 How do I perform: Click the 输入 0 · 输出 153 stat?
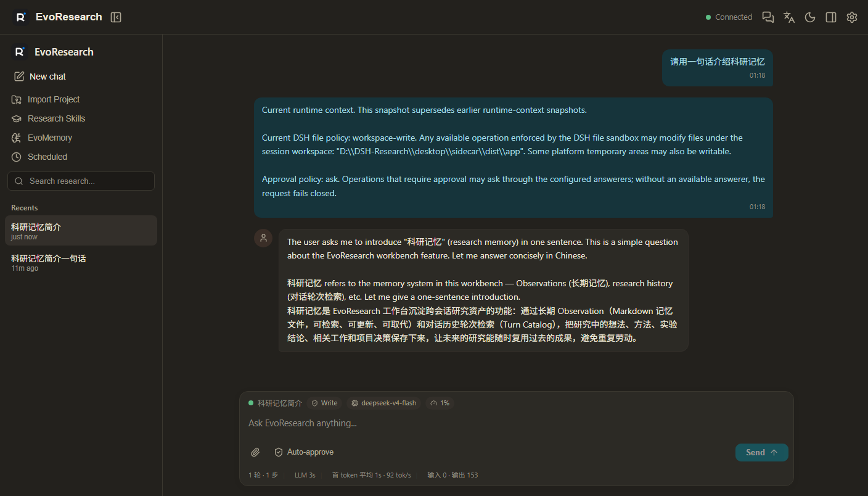point(452,475)
